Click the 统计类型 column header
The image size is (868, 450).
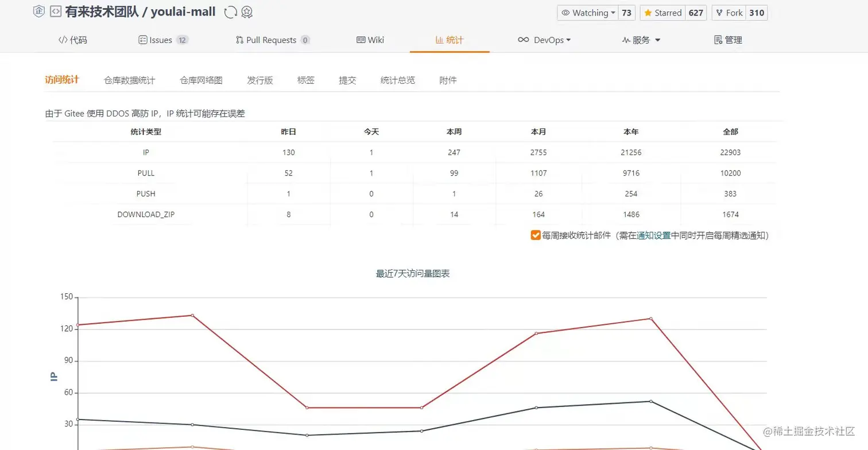146,132
